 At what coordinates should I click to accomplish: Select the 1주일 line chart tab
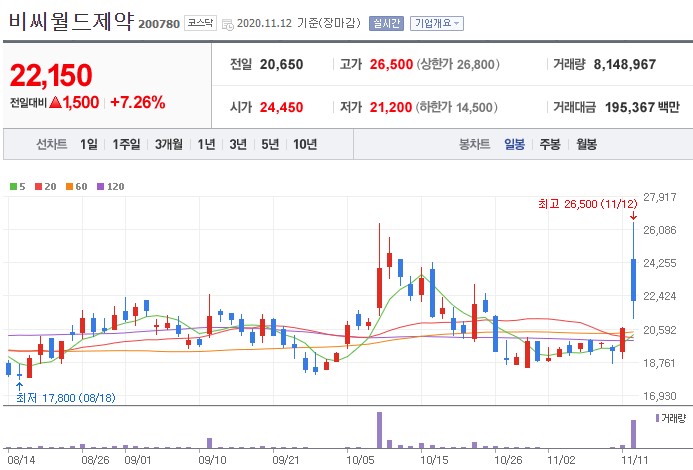pyautogui.click(x=126, y=144)
